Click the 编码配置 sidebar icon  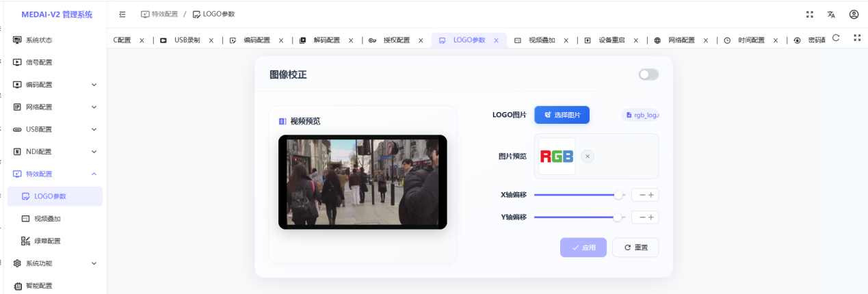17,85
